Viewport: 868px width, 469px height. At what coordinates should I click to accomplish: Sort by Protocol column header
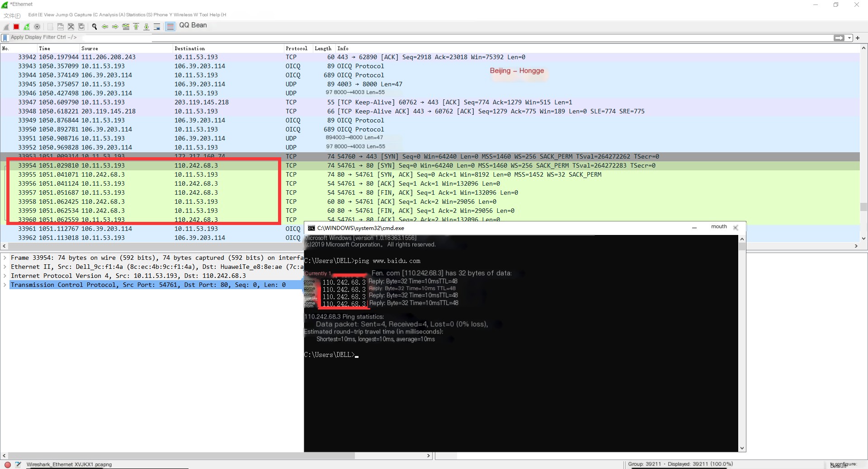click(298, 48)
